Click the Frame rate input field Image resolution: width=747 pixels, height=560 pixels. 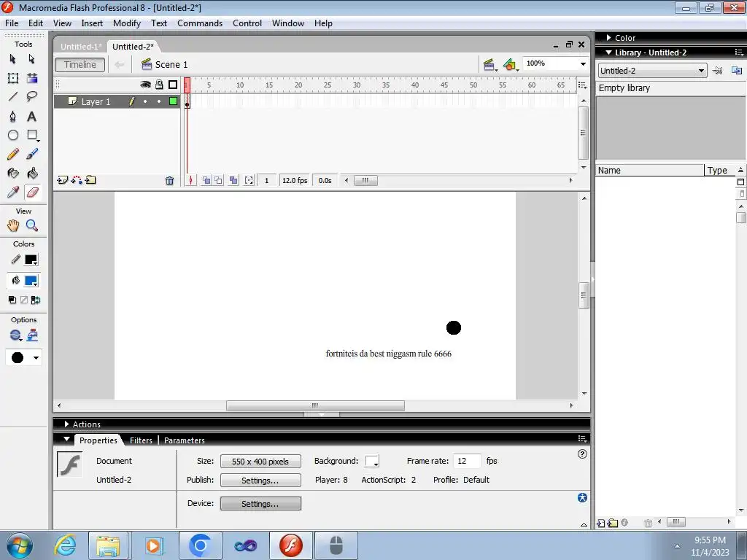click(466, 461)
